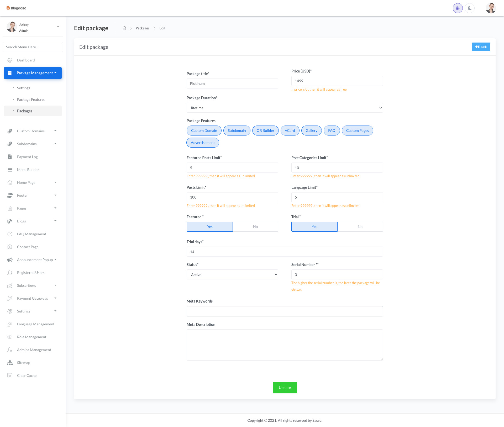Open Package Features submenu item

[x=31, y=100]
